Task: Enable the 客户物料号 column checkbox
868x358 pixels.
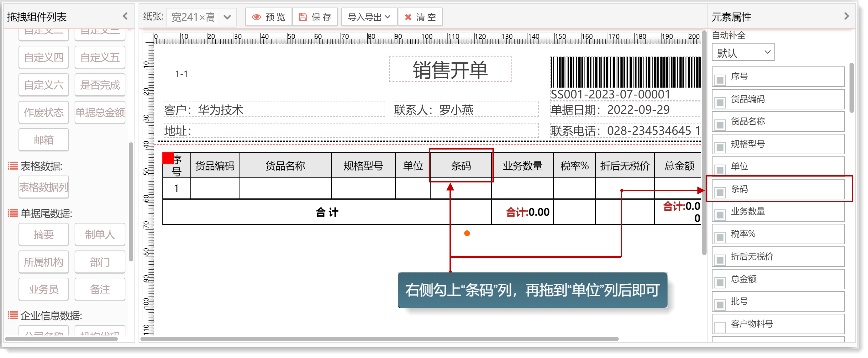Action: pos(720,327)
